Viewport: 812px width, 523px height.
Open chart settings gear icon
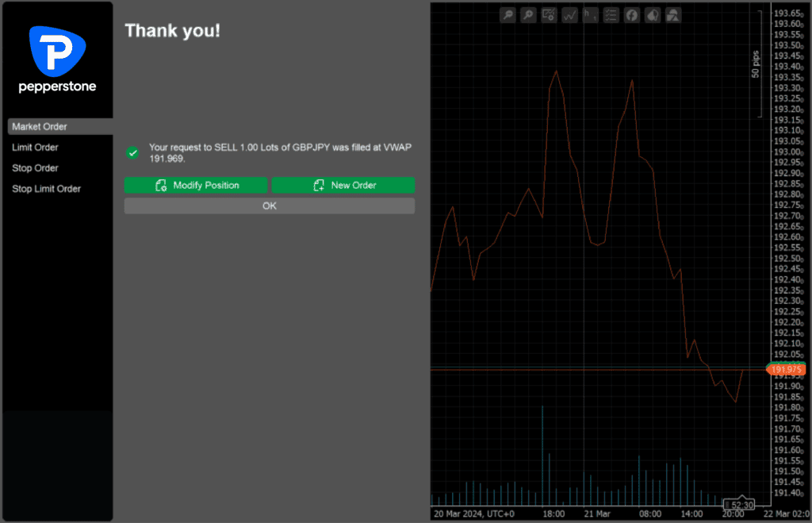click(x=549, y=15)
